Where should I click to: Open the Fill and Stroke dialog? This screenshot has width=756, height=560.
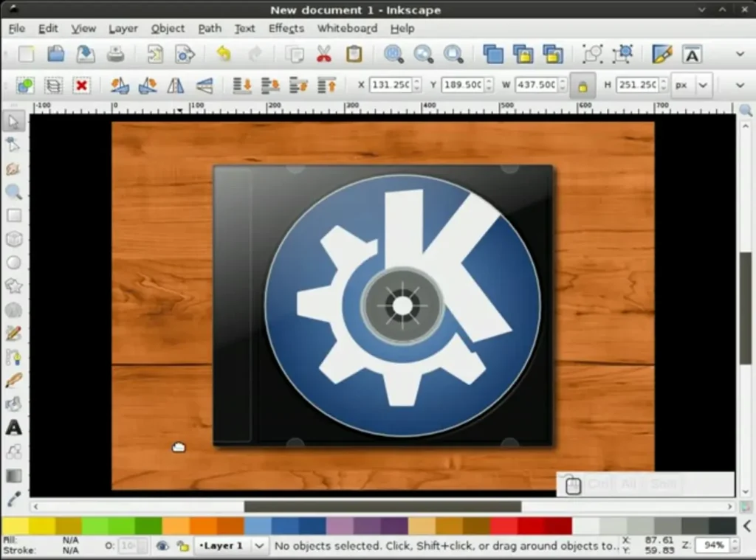click(x=662, y=54)
